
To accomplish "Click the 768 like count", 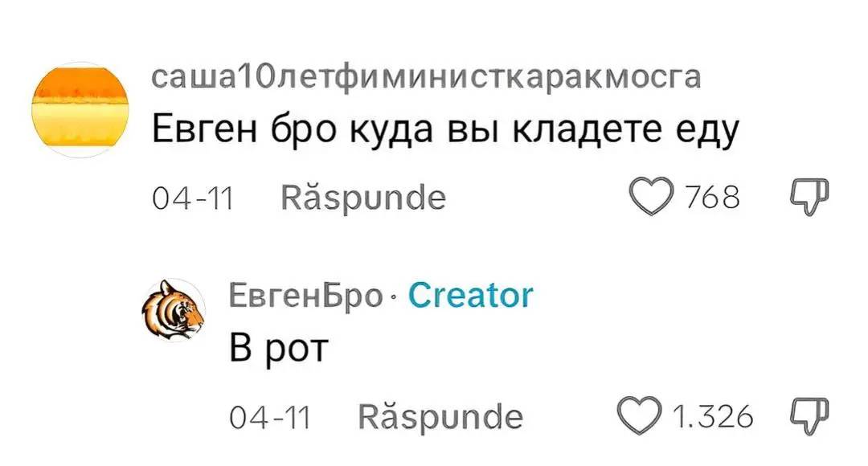I will point(712,197).
